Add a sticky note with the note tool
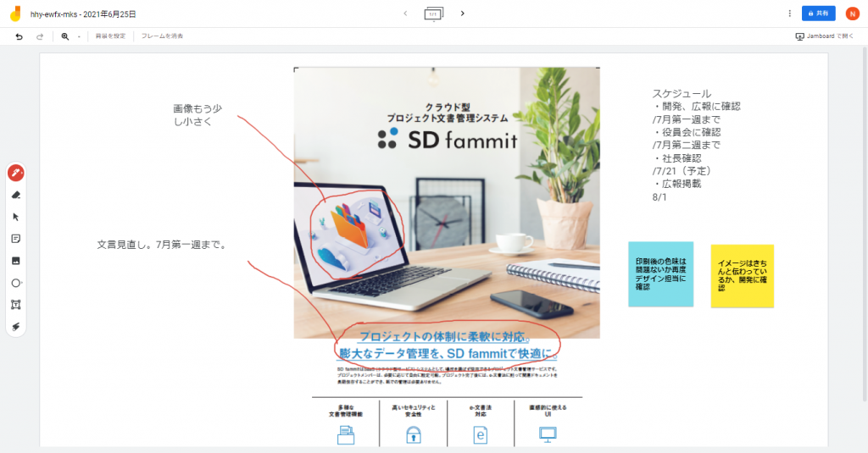Image resolution: width=868 pixels, height=453 pixels. point(16,239)
